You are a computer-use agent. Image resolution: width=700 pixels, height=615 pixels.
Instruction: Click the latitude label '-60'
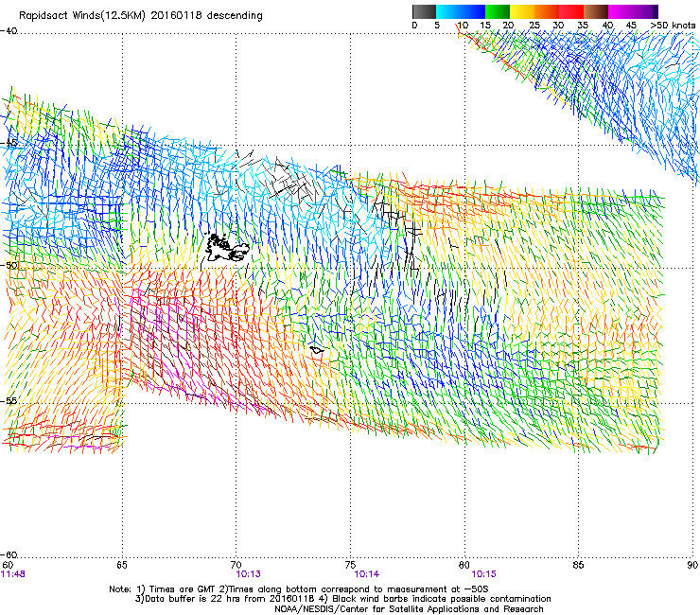click(9, 554)
